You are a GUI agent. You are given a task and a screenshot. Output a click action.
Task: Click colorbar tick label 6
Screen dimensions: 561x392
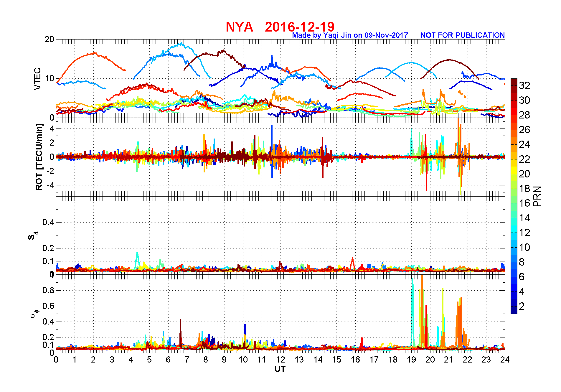[x=522, y=277]
